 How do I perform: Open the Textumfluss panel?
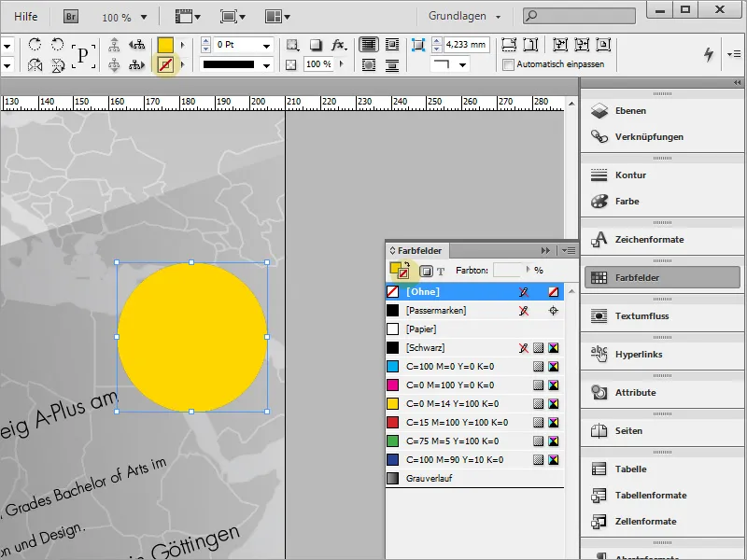point(662,315)
